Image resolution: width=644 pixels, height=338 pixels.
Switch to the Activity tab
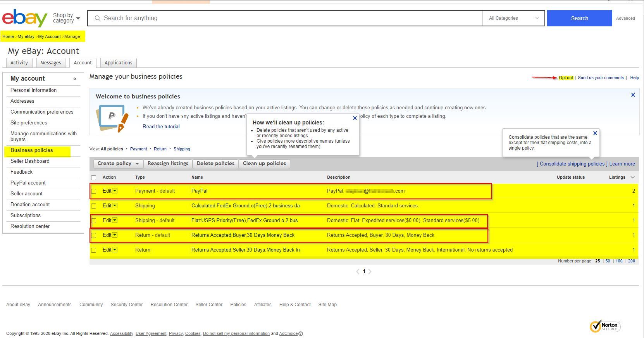19,63
